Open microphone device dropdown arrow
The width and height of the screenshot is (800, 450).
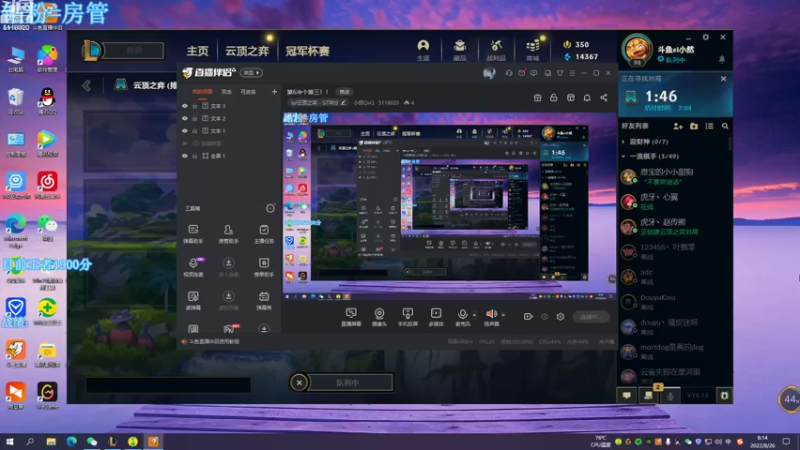(x=474, y=315)
